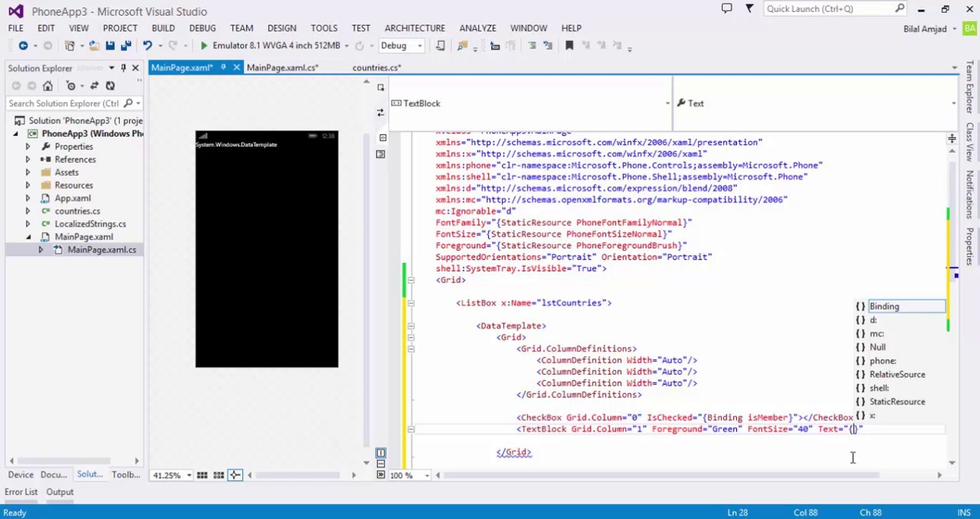
Task: Collapse the ListBox element in XAML outline
Action: click(x=410, y=303)
